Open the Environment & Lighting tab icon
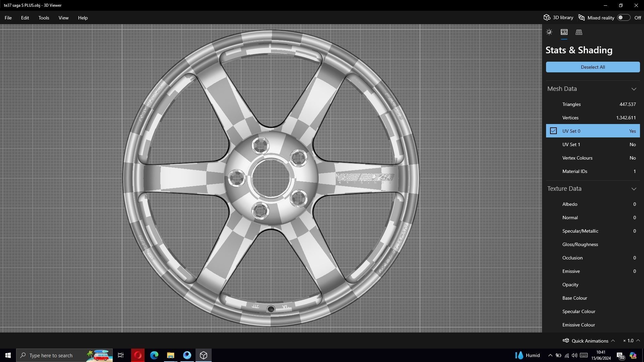Viewport: 644px width, 362px height. coord(549,32)
